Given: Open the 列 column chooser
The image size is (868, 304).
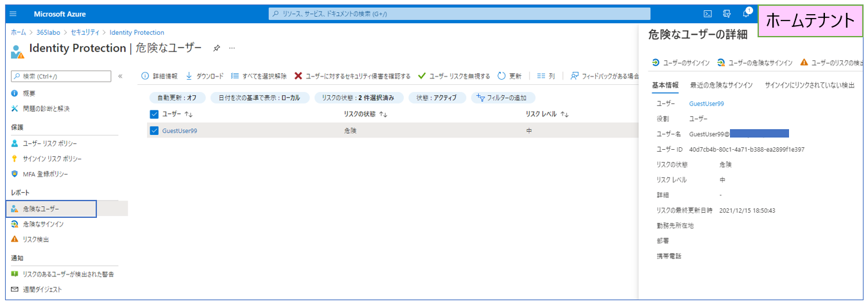Looking at the screenshot, I should point(546,76).
